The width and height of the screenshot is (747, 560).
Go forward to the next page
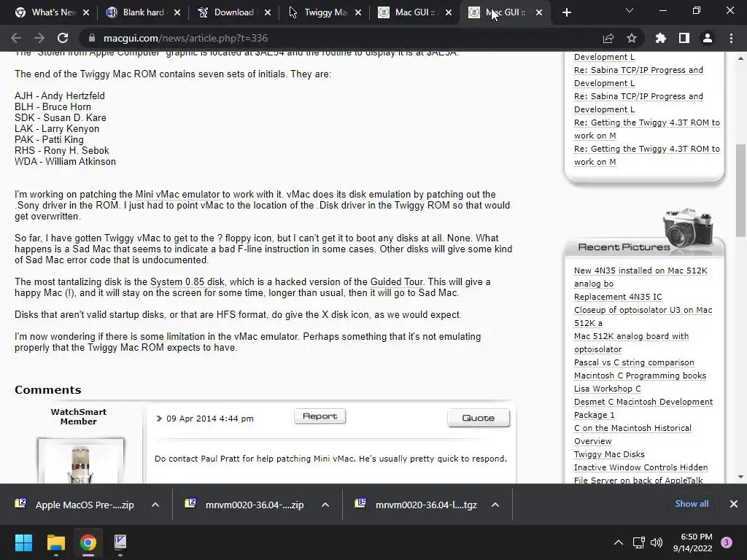click(39, 38)
